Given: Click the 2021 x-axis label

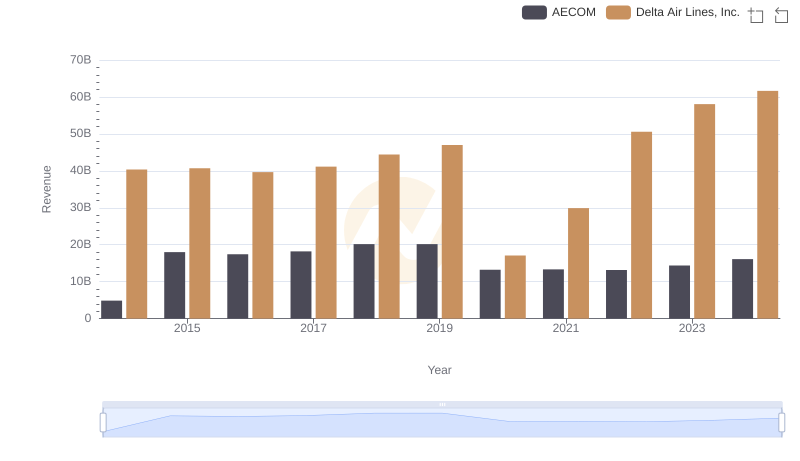Looking at the screenshot, I should pyautogui.click(x=566, y=328).
